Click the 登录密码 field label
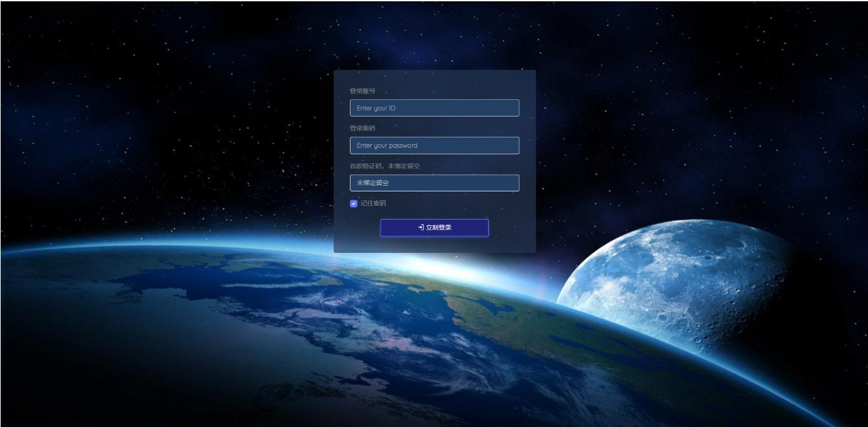Viewport: 868px width, 427px height. click(x=362, y=128)
